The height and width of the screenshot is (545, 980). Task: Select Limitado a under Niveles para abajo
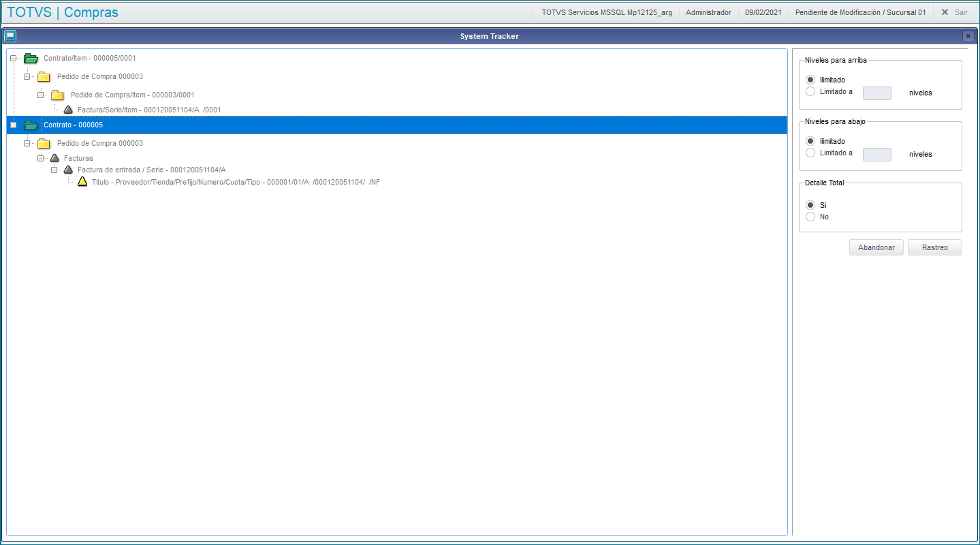[x=810, y=153]
